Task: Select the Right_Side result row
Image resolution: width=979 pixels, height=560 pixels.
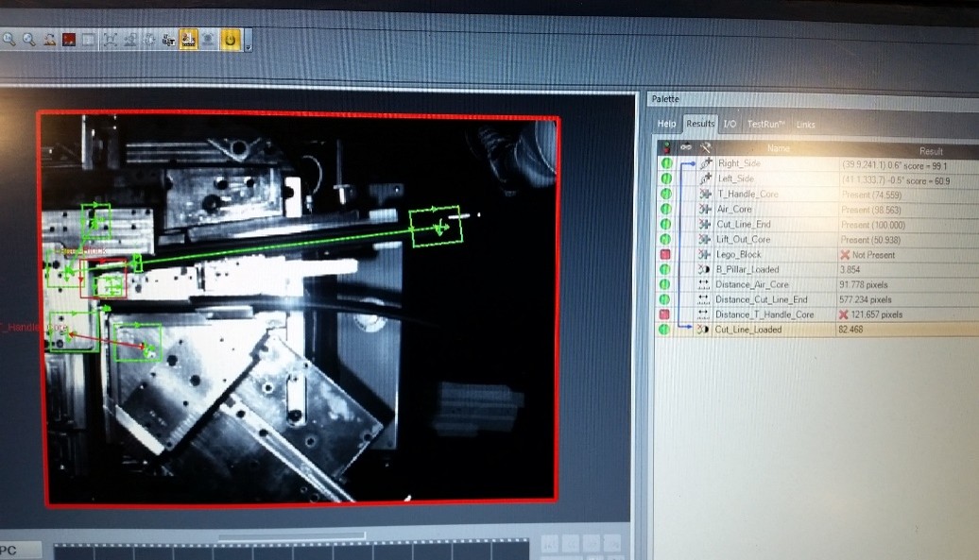Action: [738, 163]
